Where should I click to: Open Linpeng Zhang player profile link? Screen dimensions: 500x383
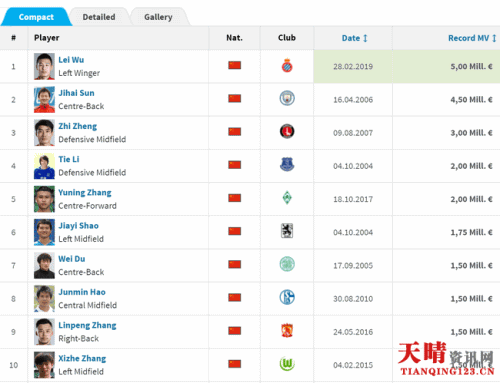pos(87,325)
